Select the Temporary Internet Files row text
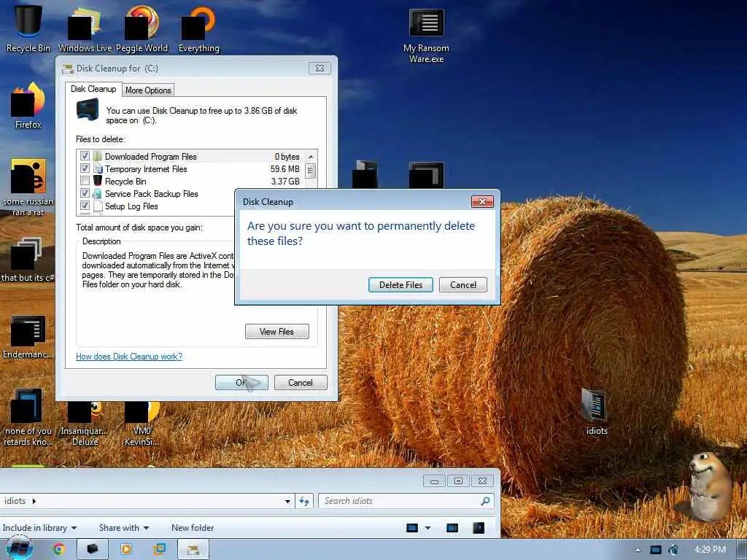747x560 pixels. click(x=146, y=169)
